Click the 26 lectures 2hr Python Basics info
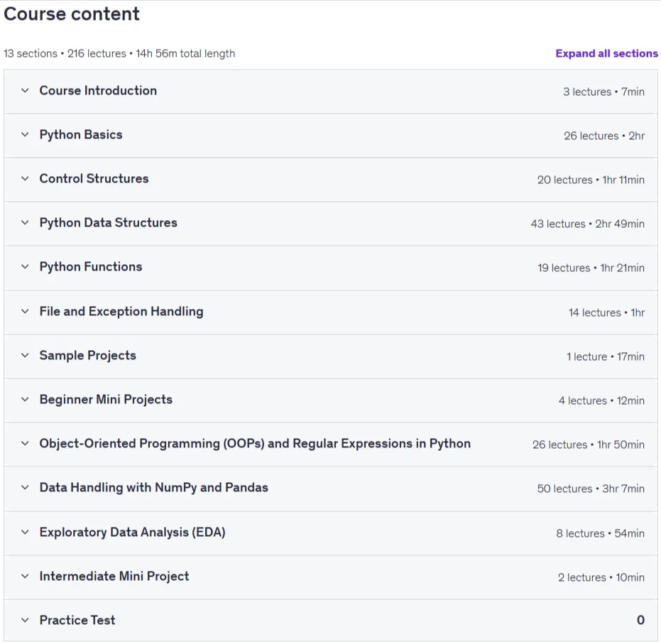Viewport: 661px width, 644px height. point(604,136)
